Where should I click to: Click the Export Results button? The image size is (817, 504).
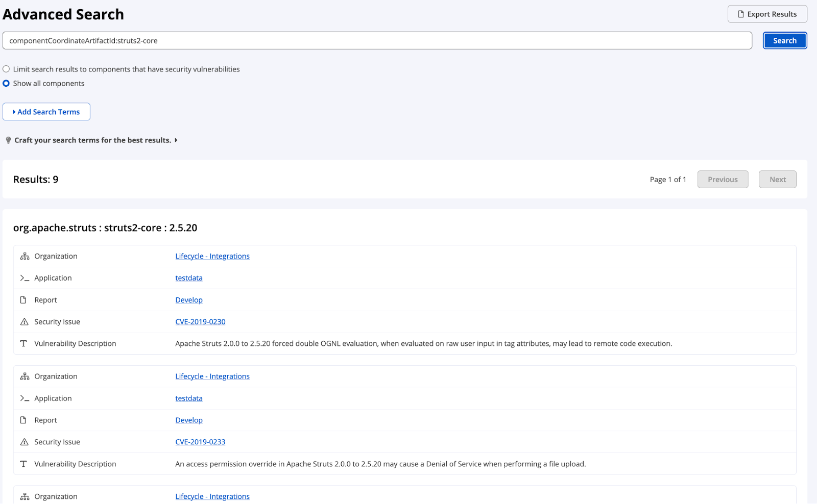(x=767, y=14)
